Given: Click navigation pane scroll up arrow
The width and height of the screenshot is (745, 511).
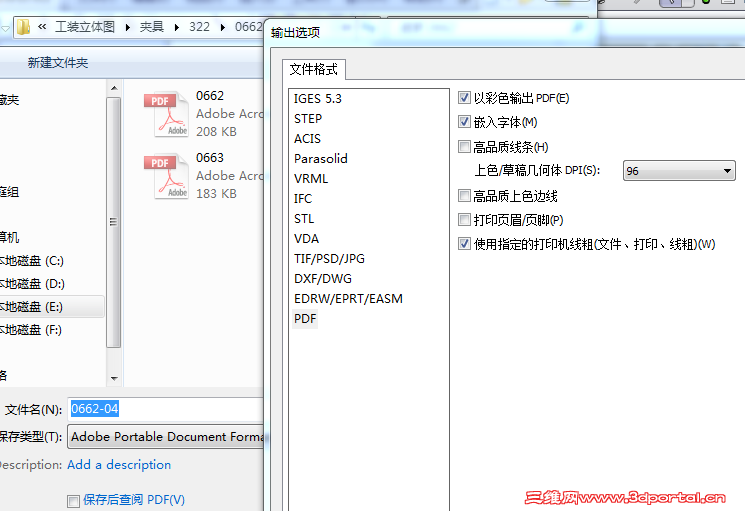Looking at the screenshot, I should pyautogui.click(x=114, y=88).
